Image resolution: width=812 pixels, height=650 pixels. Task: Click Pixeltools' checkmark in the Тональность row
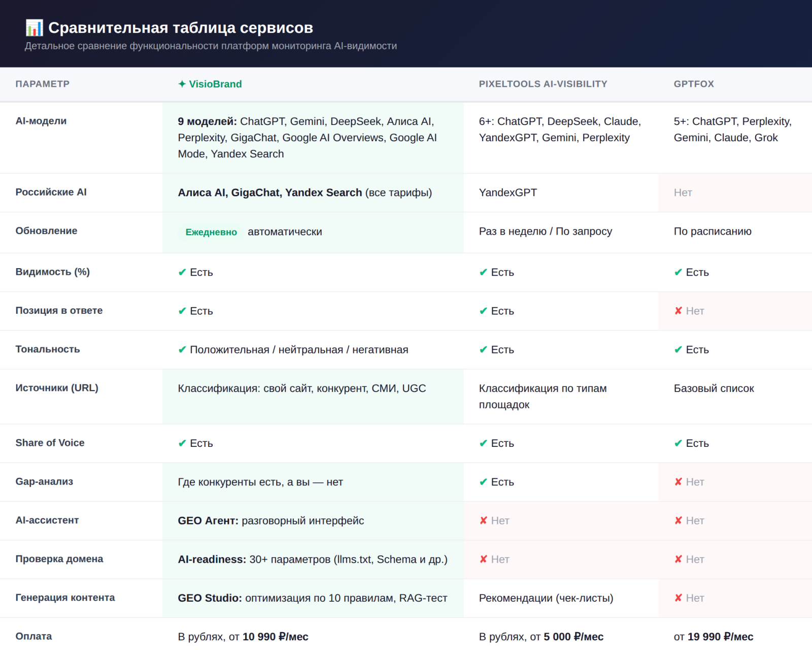click(483, 349)
